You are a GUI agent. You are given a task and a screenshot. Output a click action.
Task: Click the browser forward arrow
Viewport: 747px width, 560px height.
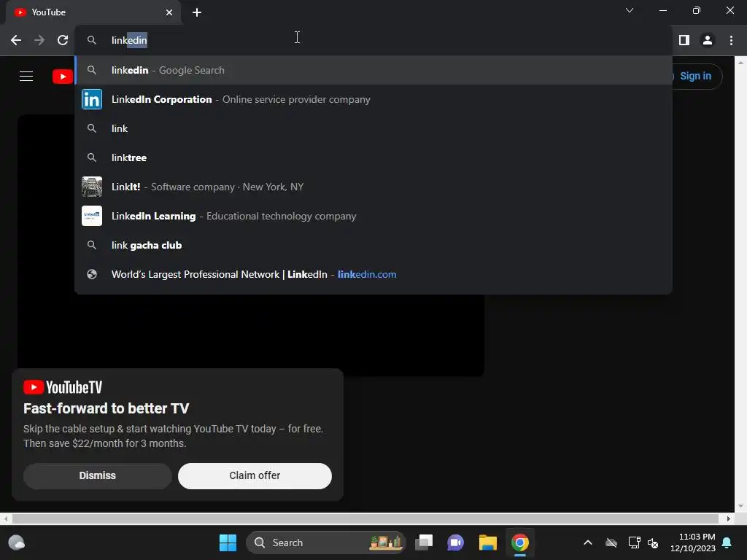click(39, 40)
